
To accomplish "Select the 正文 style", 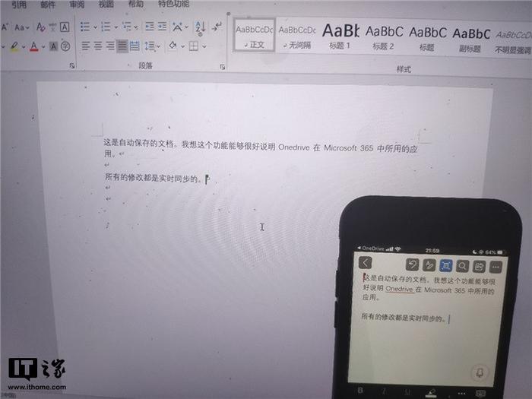I will pyautogui.click(x=254, y=35).
